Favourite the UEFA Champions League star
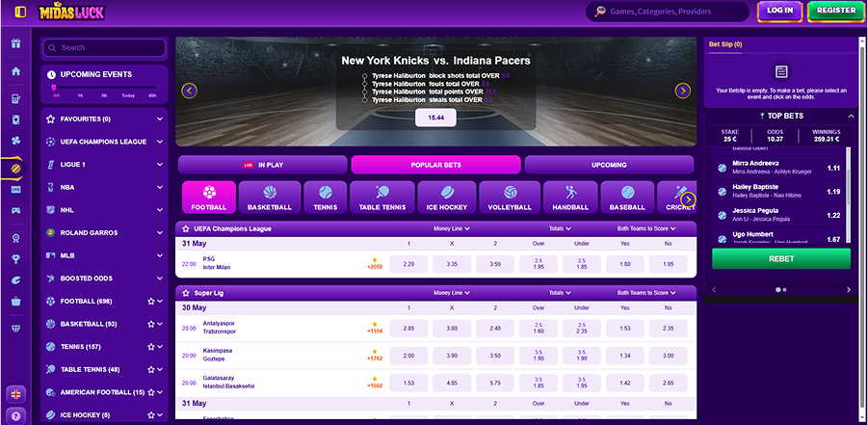Viewport: 868px width, 425px height. 184,228
